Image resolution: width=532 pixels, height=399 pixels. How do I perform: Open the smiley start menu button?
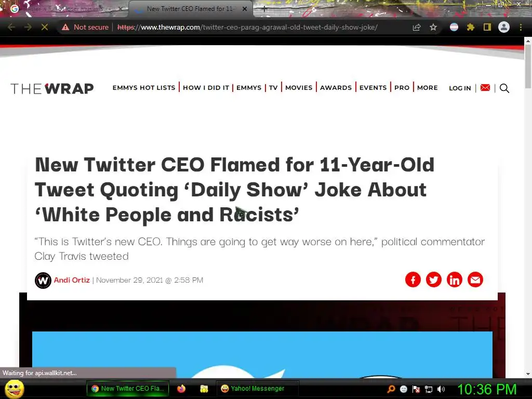(15, 389)
